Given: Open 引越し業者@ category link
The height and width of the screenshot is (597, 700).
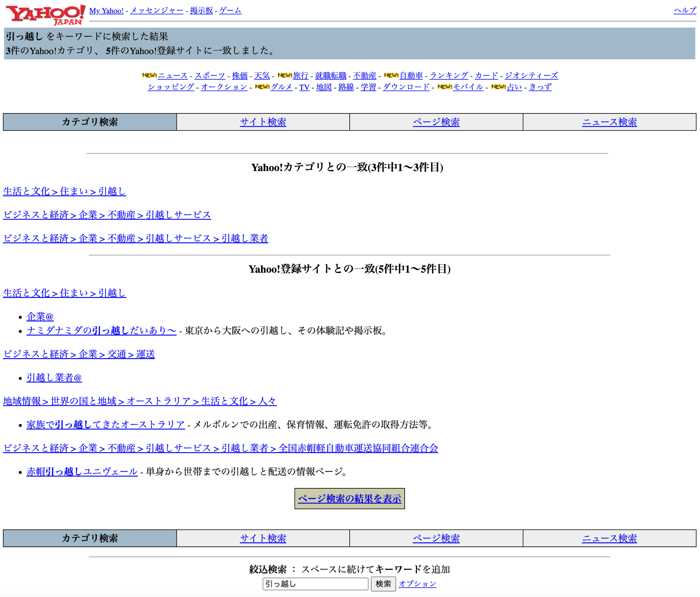Looking at the screenshot, I should tap(54, 378).
